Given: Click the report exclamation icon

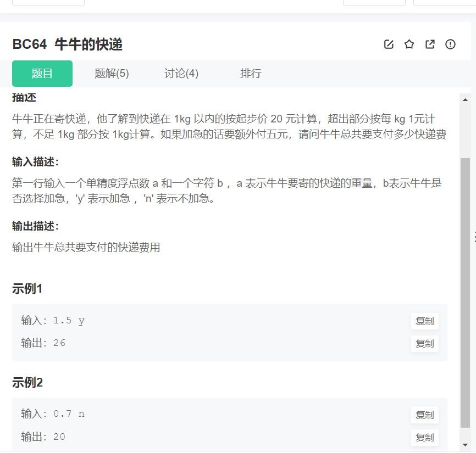Looking at the screenshot, I should 450,44.
